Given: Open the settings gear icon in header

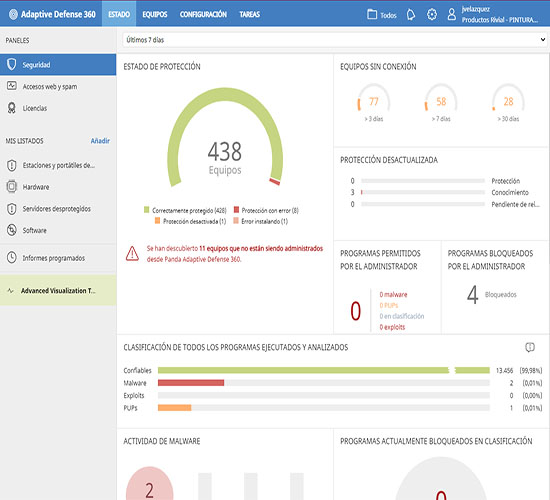Looking at the screenshot, I should [x=432, y=14].
